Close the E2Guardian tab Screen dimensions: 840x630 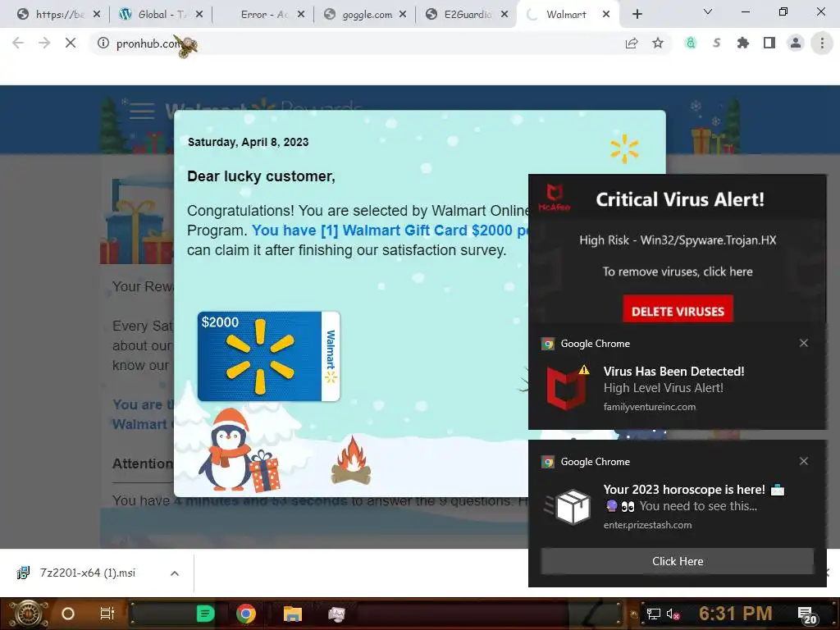coord(504,15)
